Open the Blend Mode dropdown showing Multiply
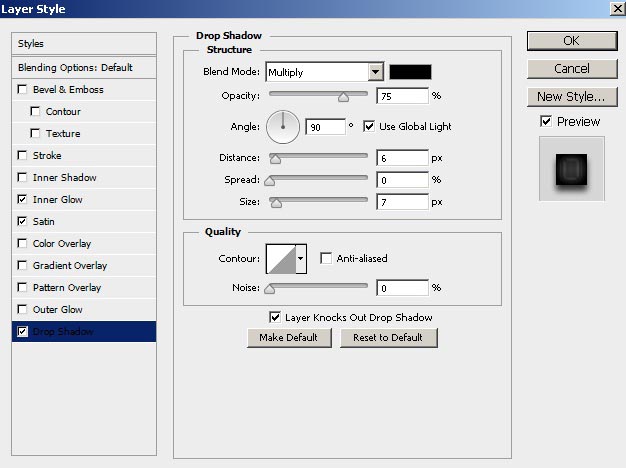 click(325, 72)
